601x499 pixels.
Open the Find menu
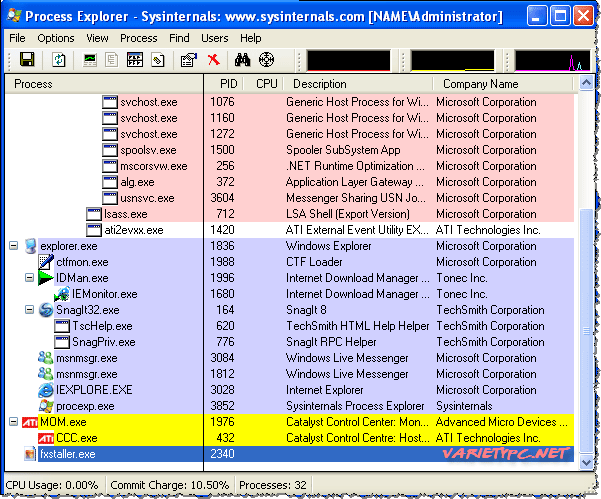(x=179, y=38)
